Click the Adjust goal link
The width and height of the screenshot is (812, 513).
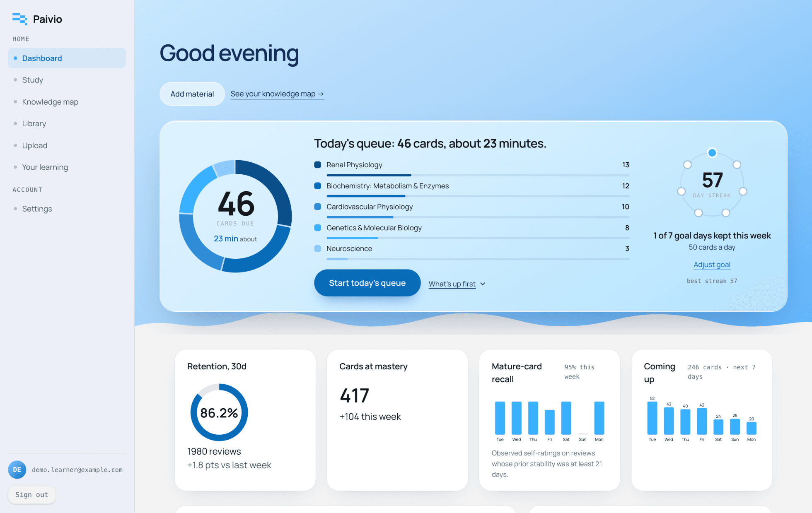[x=712, y=265]
